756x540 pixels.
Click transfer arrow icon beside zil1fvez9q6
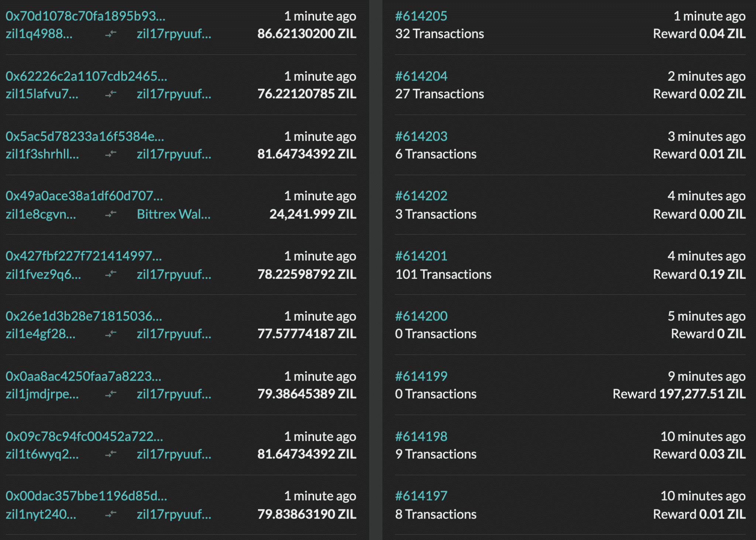pos(111,274)
